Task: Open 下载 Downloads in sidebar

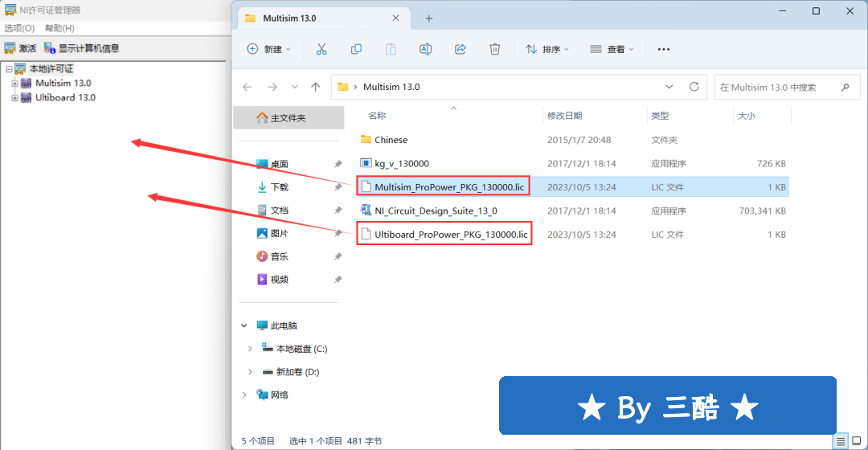Action: pyautogui.click(x=273, y=187)
